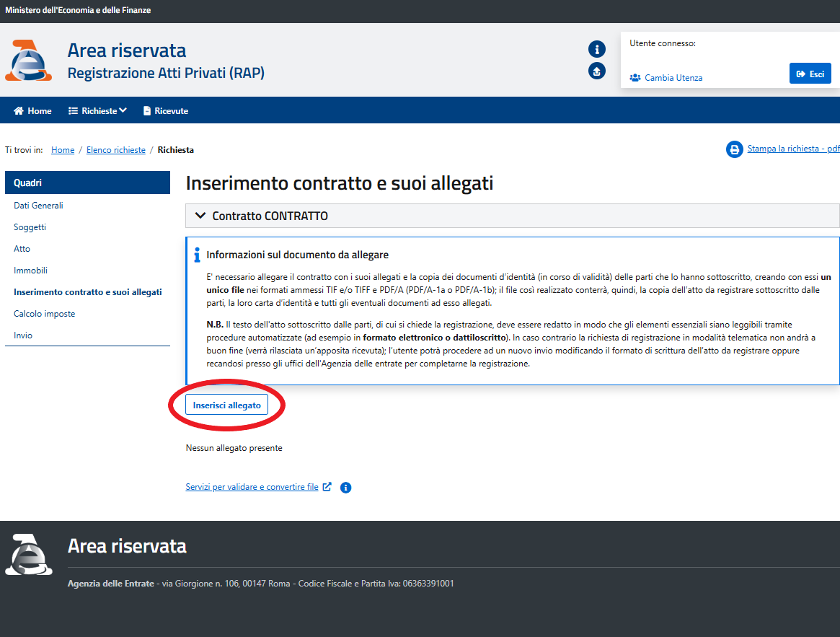Click the Inserimento contratto e suoi allegati heading

[x=339, y=183]
